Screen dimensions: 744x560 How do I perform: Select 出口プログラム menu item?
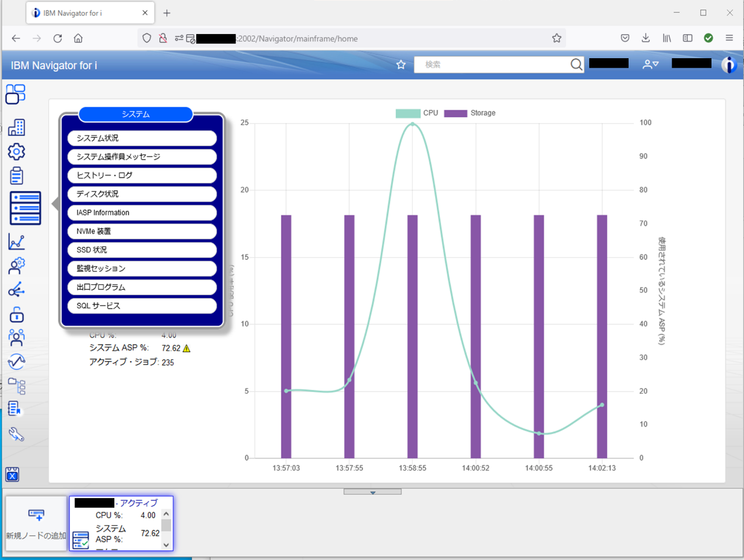point(142,287)
